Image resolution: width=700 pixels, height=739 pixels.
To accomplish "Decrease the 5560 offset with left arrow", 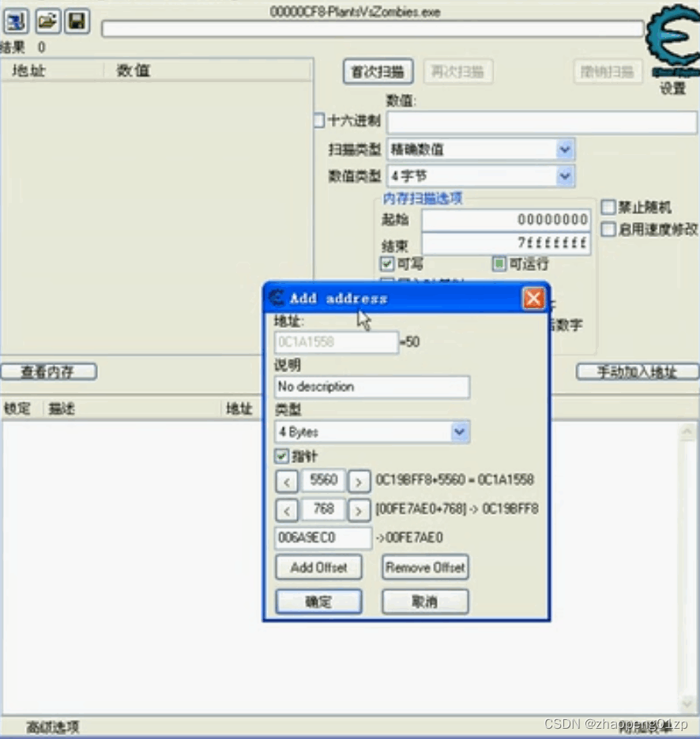I will point(287,481).
